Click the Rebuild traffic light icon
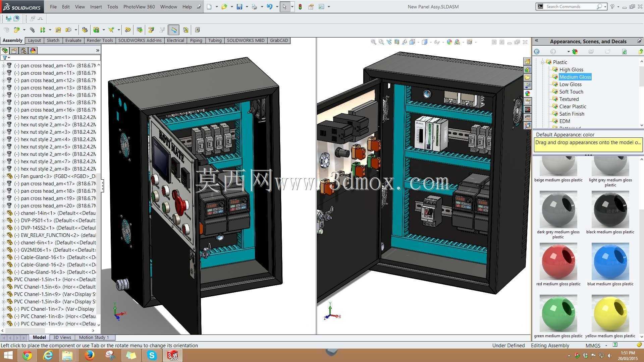Image resolution: width=644 pixels, height=362 pixels. point(300,7)
